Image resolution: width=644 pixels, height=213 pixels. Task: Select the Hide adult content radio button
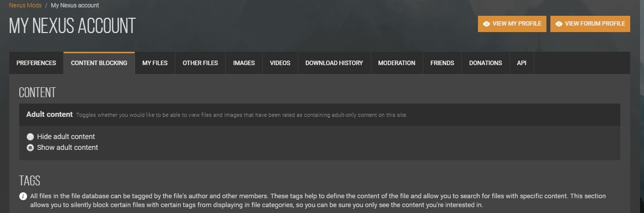point(31,137)
